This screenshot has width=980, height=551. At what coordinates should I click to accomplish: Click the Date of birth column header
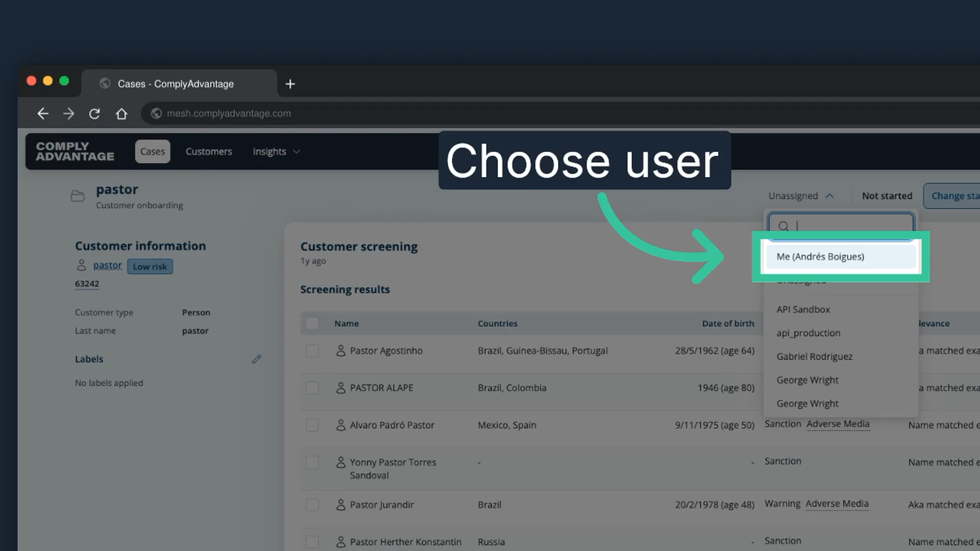(728, 323)
